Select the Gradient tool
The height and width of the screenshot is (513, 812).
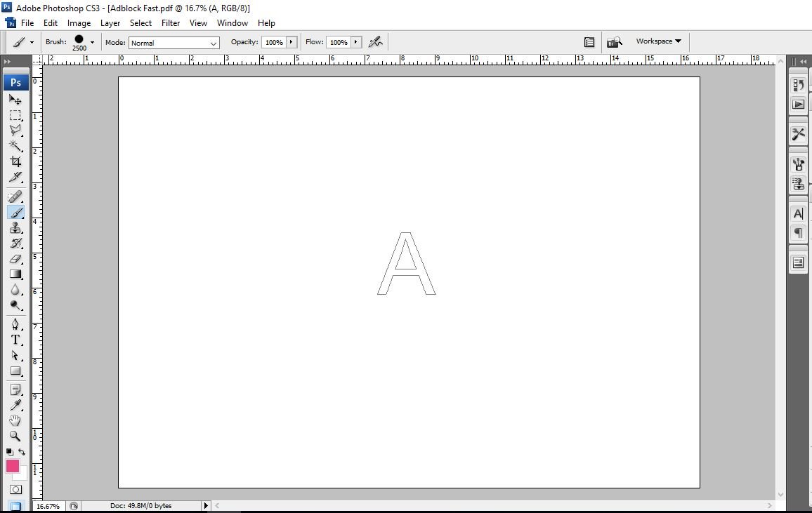[15, 274]
